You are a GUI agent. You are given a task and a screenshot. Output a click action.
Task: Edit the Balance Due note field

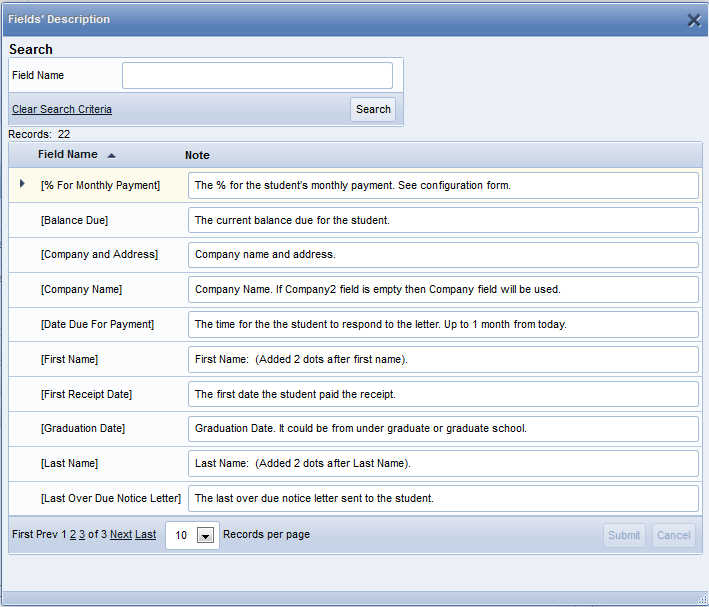443,220
